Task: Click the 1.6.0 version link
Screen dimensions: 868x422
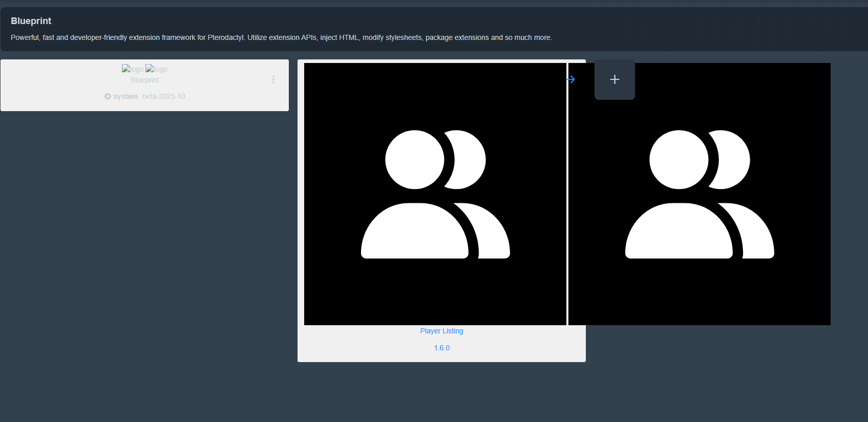Action: [441, 348]
